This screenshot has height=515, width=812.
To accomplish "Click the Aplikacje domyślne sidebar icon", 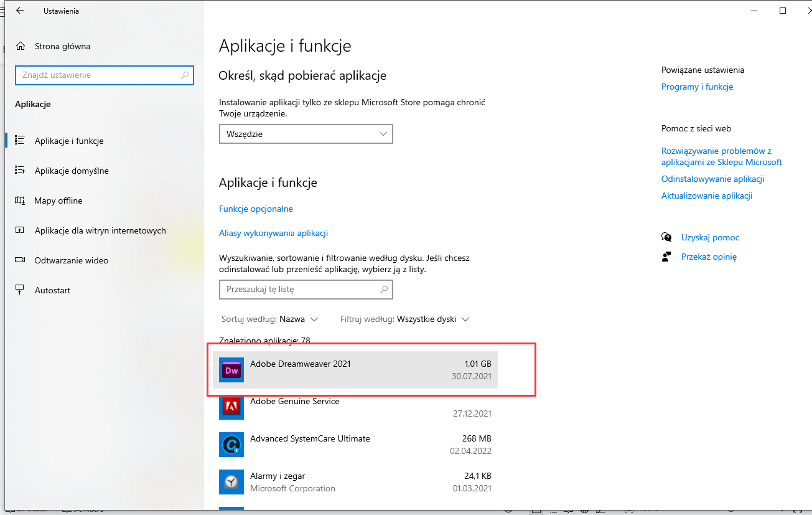I will click(x=20, y=171).
